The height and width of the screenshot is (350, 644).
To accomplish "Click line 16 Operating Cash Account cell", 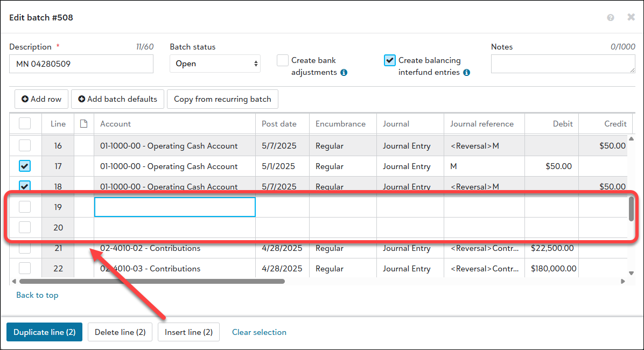I will (x=175, y=146).
